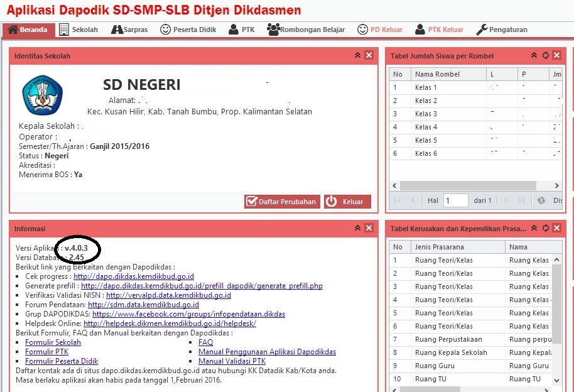Open the Manual Validasi PTK link
Image resolution: width=574 pixels, height=392 pixels.
point(232,361)
